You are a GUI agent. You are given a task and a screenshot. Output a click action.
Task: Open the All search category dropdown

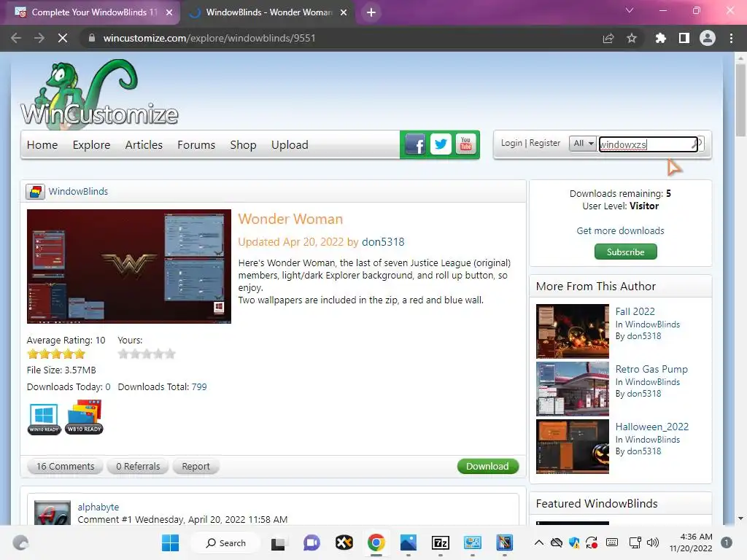[583, 144]
